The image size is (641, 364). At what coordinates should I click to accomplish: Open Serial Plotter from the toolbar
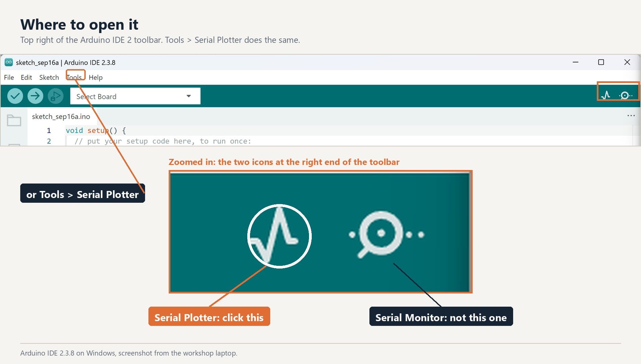[x=606, y=95]
